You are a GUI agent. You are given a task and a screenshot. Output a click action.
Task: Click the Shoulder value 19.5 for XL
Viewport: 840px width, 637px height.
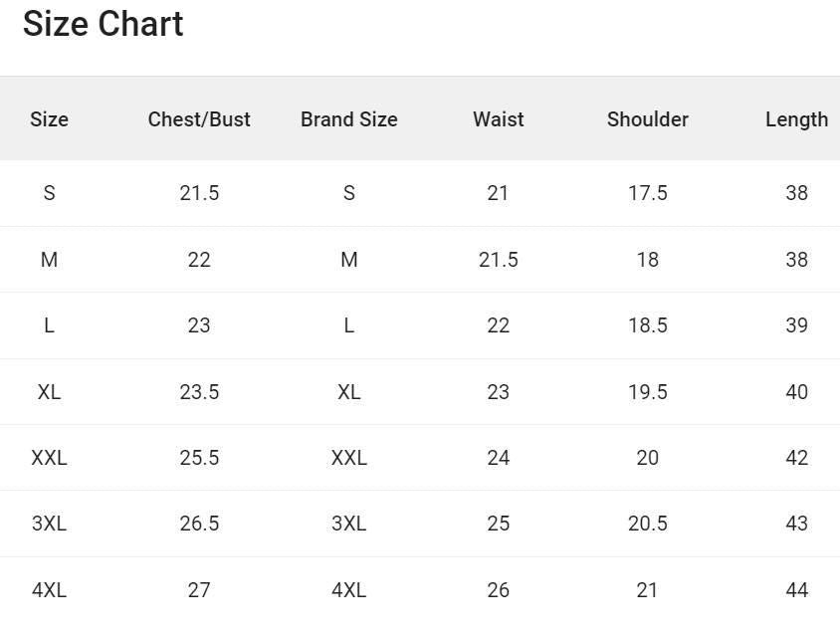[647, 392]
